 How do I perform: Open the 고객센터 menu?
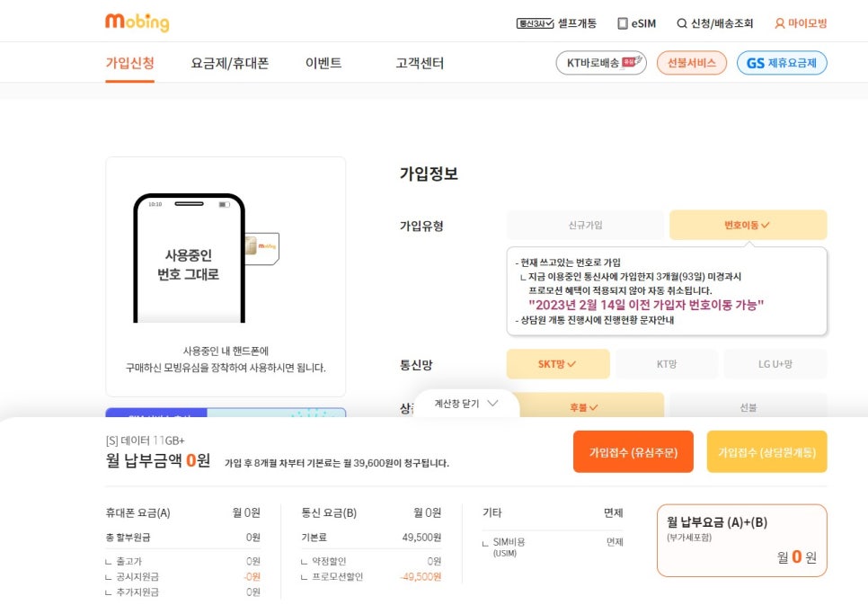click(x=420, y=63)
